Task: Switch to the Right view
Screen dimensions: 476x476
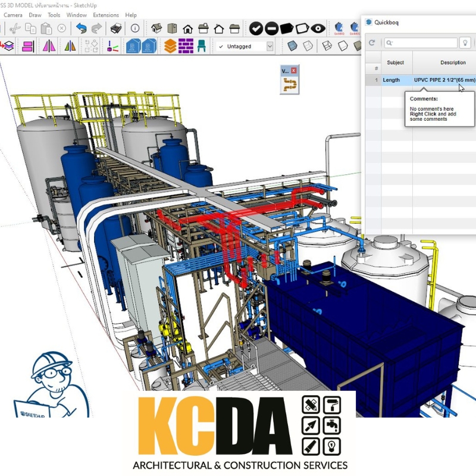Action: pos(203,29)
